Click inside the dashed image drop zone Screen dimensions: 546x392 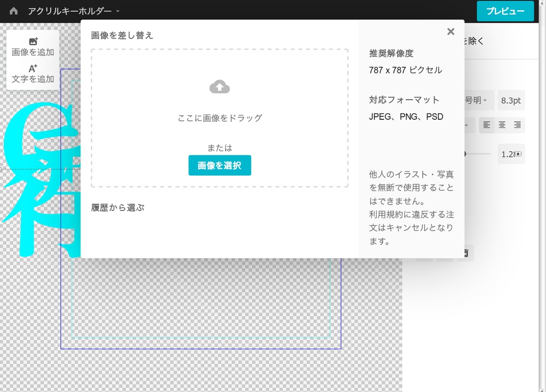[220, 118]
